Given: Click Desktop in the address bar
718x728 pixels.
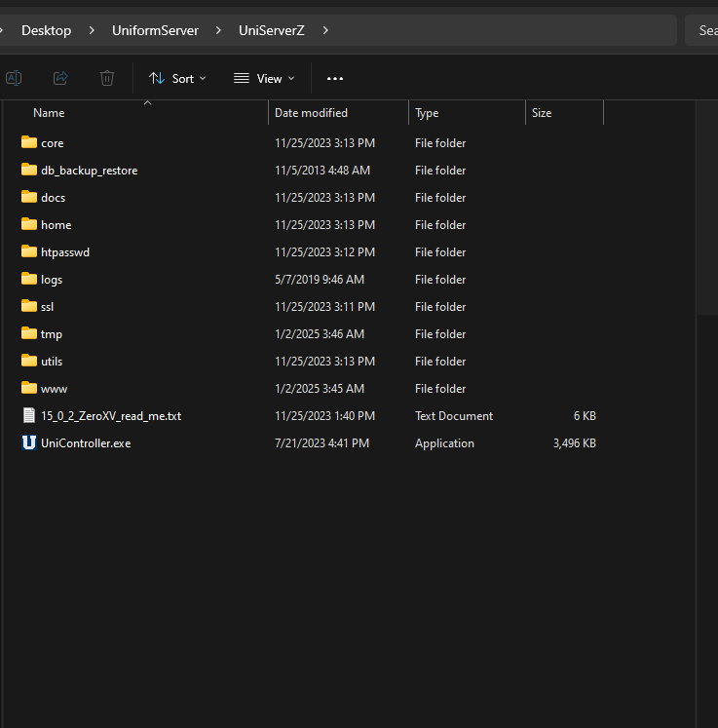Looking at the screenshot, I should pyautogui.click(x=47, y=30).
